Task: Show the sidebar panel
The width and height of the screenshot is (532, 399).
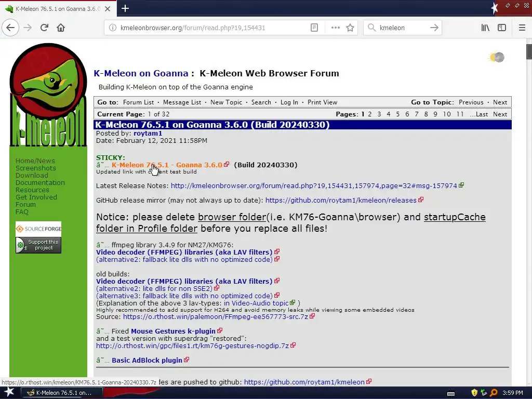Action: pos(502,28)
